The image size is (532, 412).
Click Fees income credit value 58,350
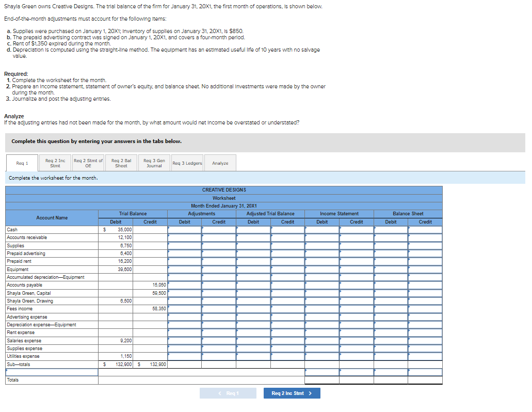159,309
